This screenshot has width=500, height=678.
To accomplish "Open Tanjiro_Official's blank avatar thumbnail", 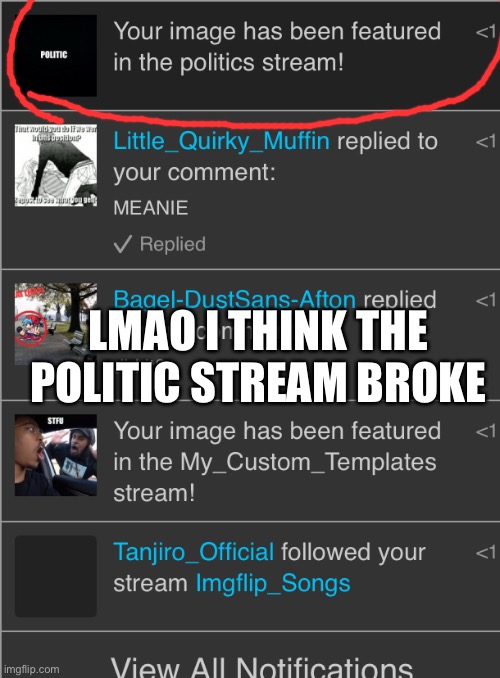I will (56, 576).
